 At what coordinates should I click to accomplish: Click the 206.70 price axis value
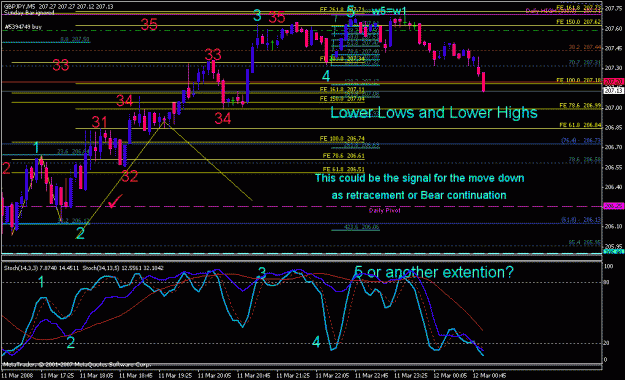[x=614, y=147]
